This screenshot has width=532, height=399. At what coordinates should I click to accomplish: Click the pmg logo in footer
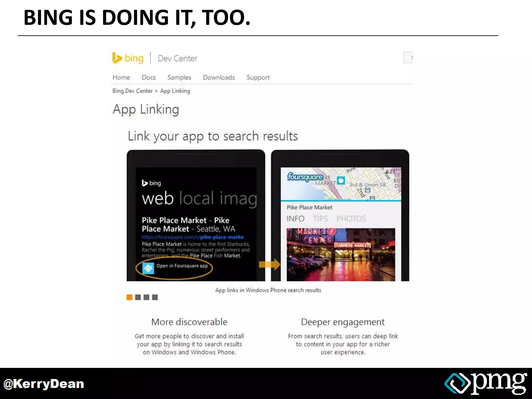(x=486, y=384)
